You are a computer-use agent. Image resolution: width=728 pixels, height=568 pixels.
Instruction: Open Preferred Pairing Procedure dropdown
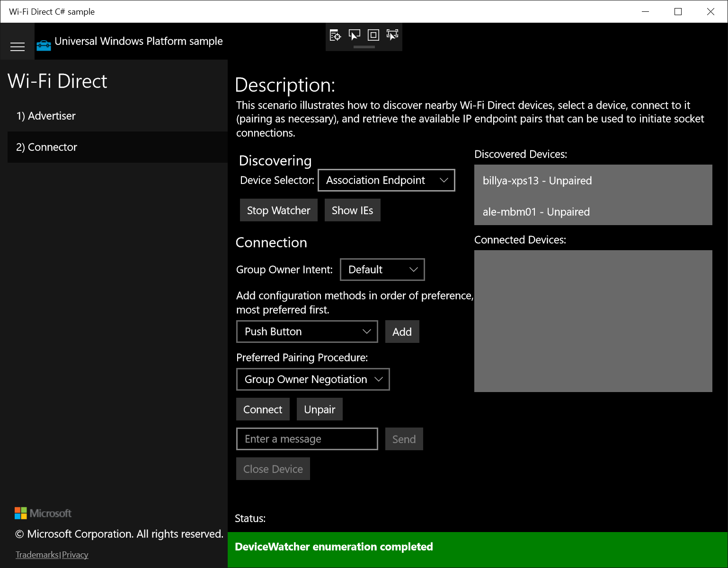(x=312, y=379)
